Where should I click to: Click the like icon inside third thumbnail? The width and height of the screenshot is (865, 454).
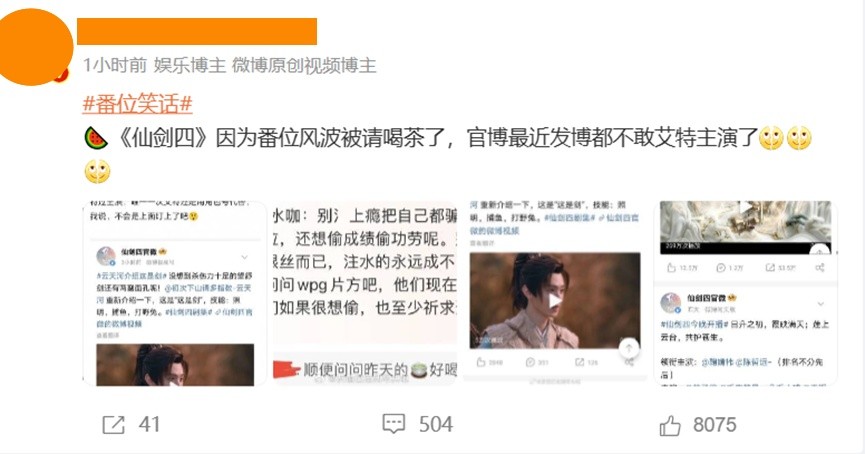coord(481,362)
